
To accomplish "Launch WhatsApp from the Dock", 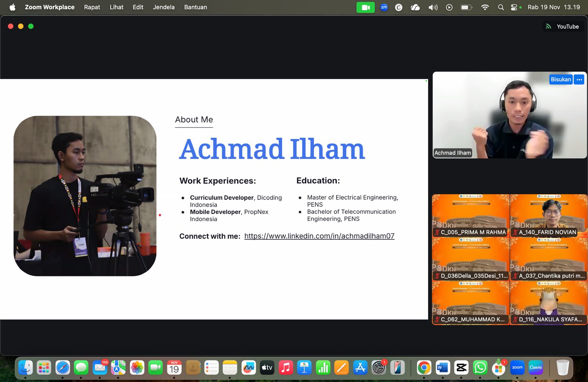I will click(480, 368).
